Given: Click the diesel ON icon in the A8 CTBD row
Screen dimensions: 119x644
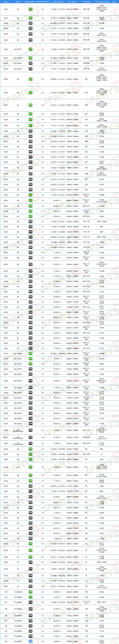Looking at the screenshot, I should 30,523.
